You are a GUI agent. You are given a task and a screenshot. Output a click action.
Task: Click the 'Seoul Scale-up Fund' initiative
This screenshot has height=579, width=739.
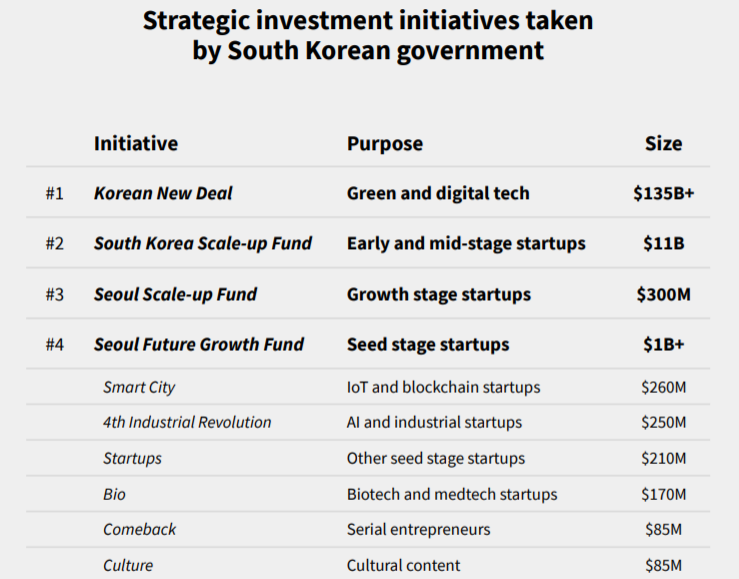tap(175, 294)
